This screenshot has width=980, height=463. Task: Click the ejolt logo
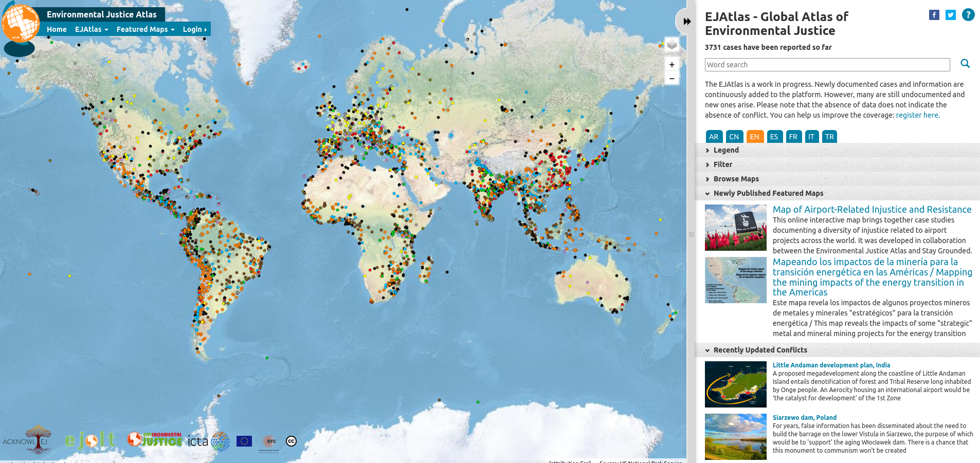tap(90, 440)
